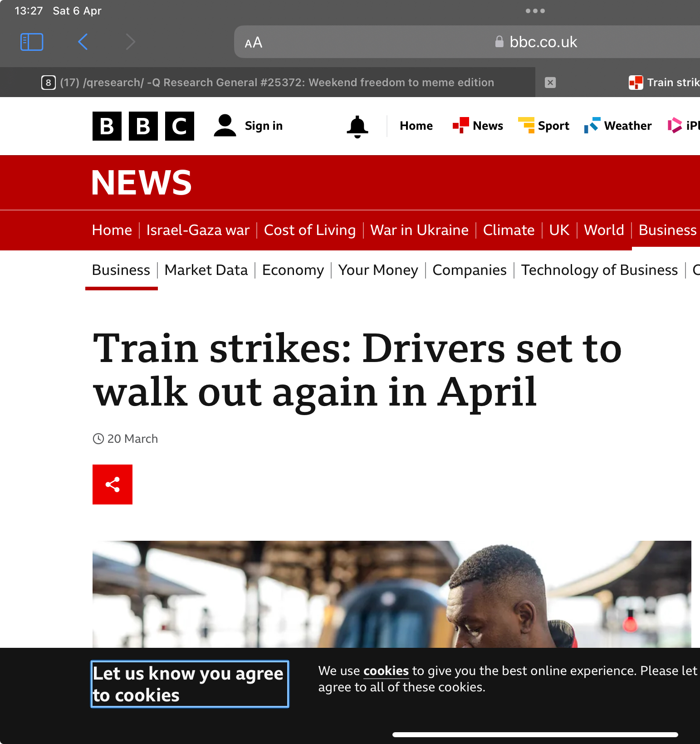Image resolution: width=700 pixels, height=744 pixels.
Task: Select World in news navigation
Action: (x=604, y=230)
